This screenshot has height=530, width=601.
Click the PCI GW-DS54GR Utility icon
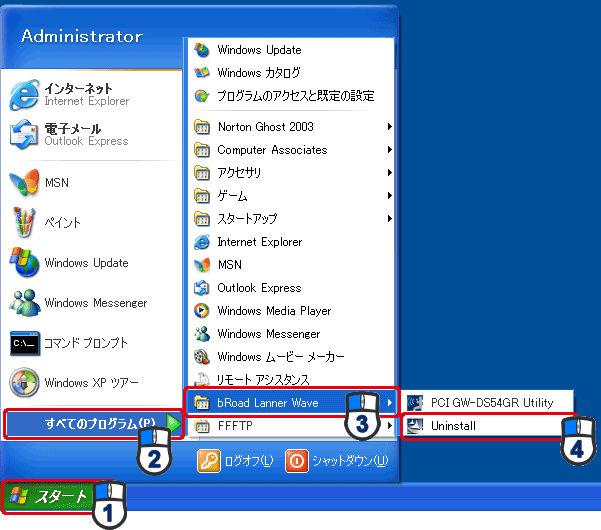[x=415, y=403]
